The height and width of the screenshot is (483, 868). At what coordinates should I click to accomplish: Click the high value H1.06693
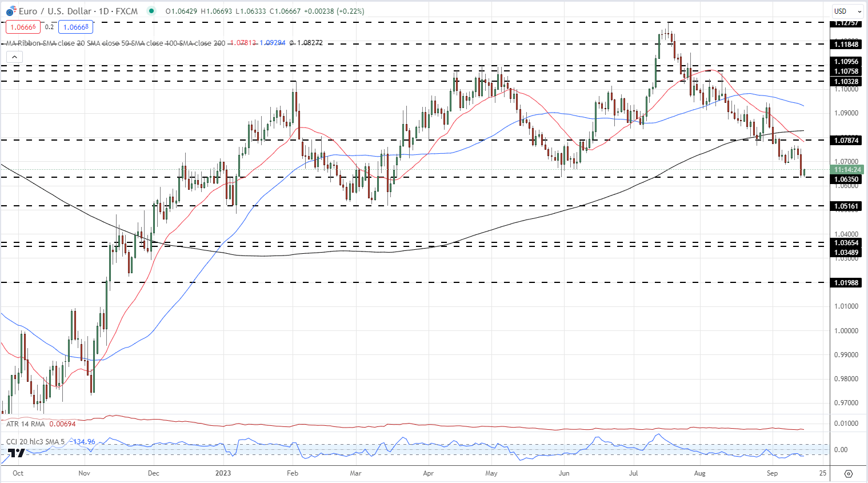coord(215,11)
